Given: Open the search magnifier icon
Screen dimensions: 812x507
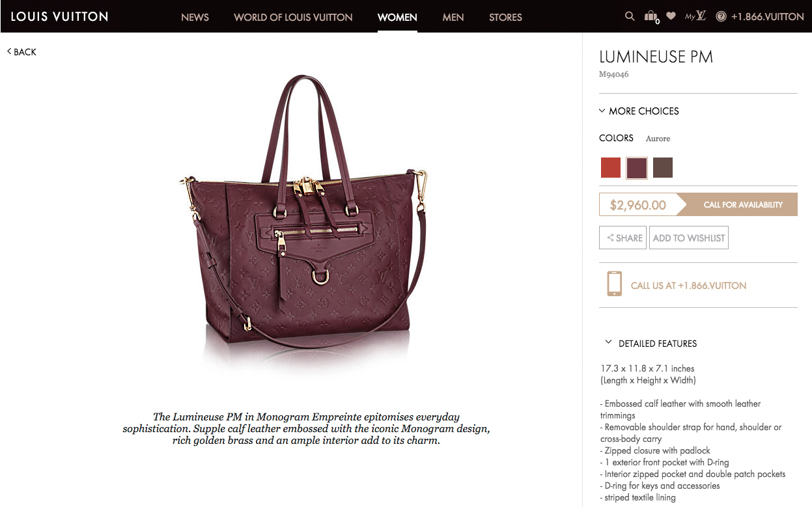Looking at the screenshot, I should pyautogui.click(x=629, y=16).
